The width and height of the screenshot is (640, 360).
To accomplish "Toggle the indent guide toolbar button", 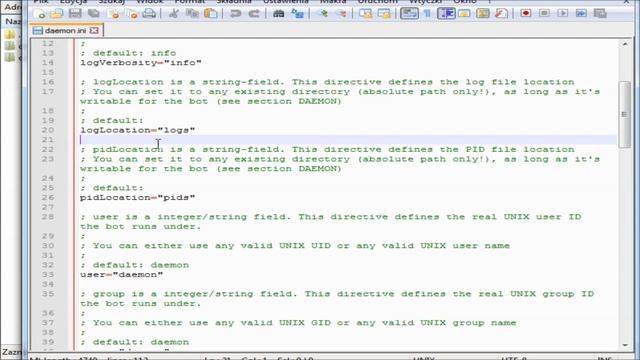I will click(446, 13).
